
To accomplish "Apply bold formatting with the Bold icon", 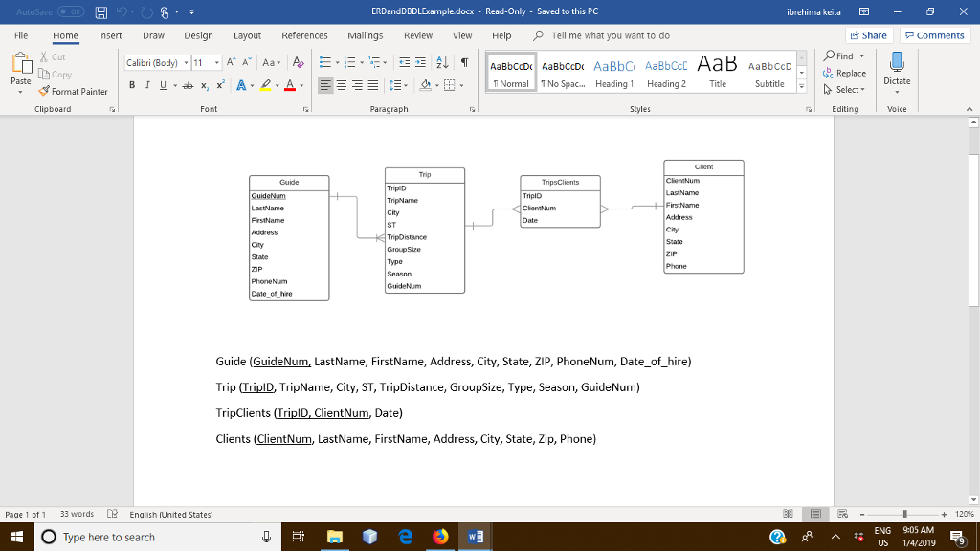I will [x=132, y=84].
